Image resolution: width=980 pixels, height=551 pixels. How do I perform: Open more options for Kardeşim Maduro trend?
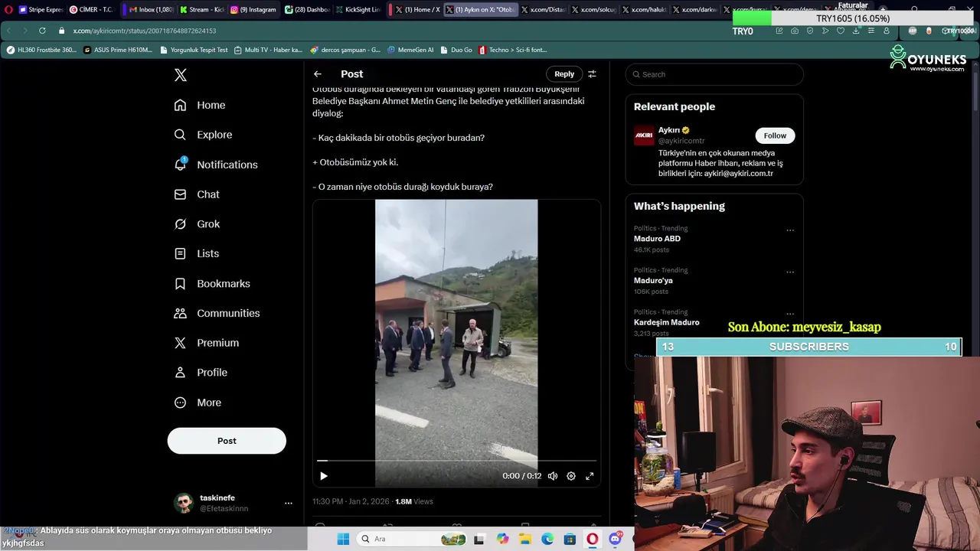point(790,314)
